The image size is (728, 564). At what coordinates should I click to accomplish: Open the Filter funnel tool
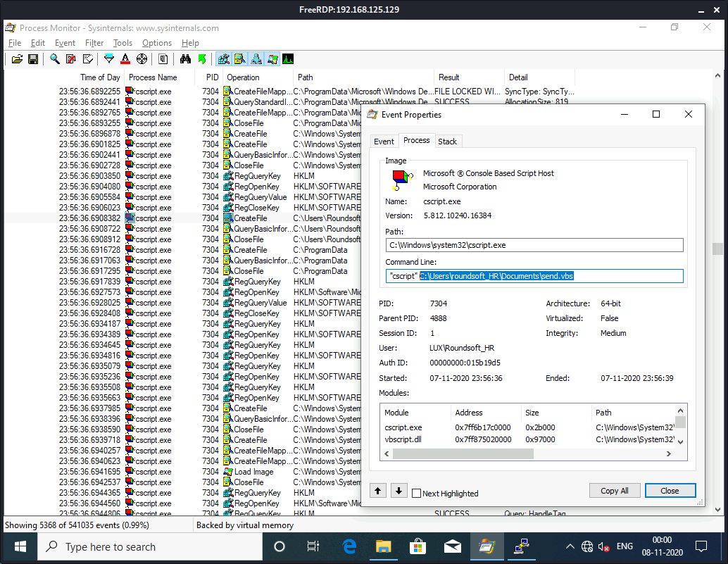[109, 59]
